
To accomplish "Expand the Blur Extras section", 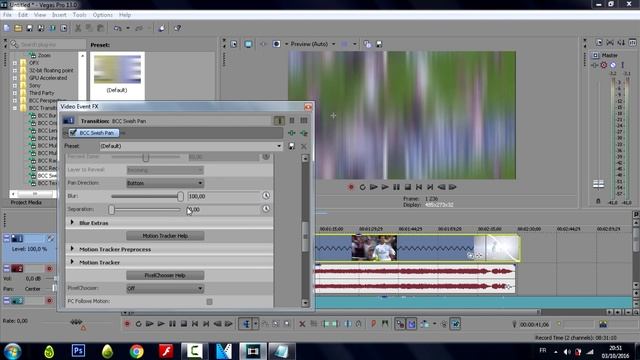I will click(72, 222).
